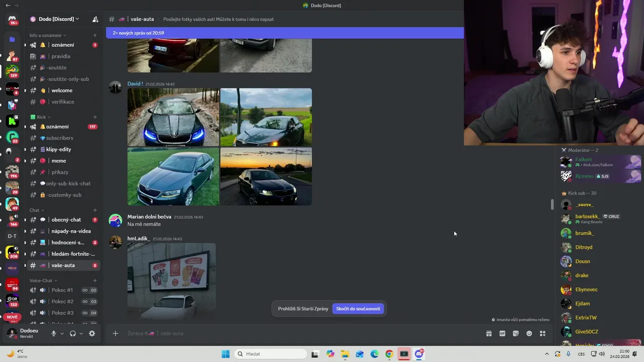The width and height of the screenshot is (644, 362).
Task: Open Google Chrome from the taskbar
Action: (389, 354)
